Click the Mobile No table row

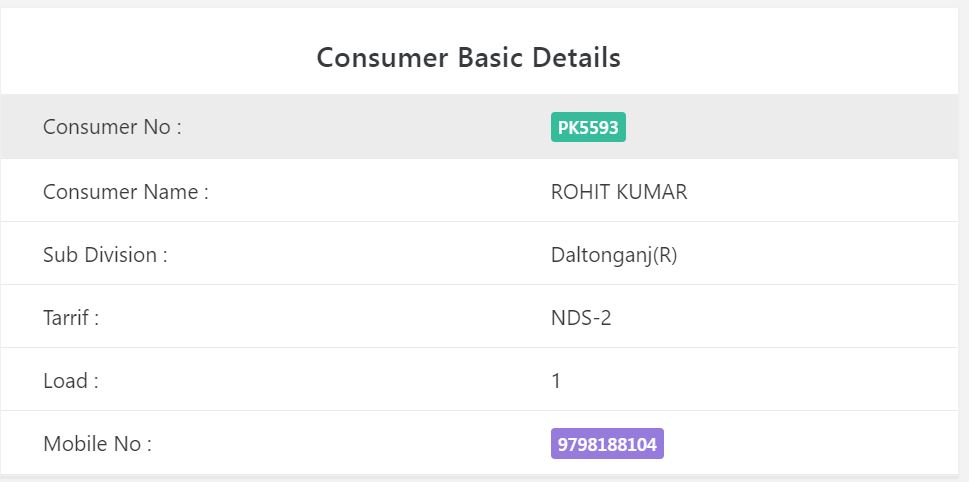coord(480,442)
